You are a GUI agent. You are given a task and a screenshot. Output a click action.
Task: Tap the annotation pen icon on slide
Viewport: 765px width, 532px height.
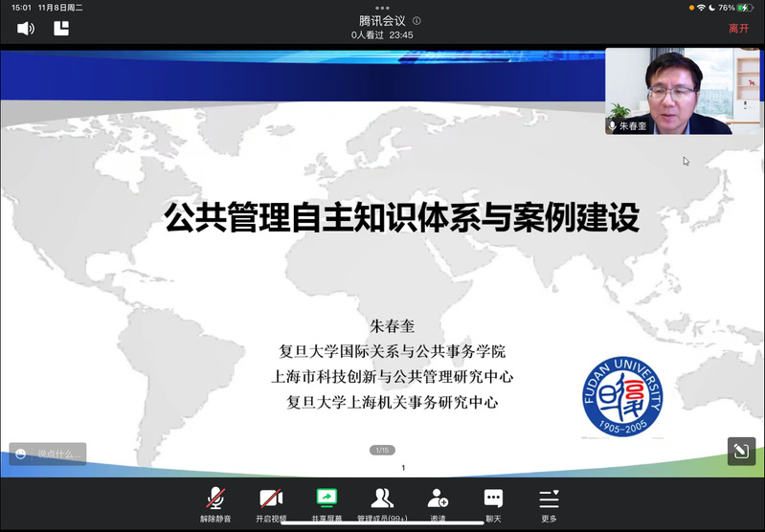tap(741, 452)
